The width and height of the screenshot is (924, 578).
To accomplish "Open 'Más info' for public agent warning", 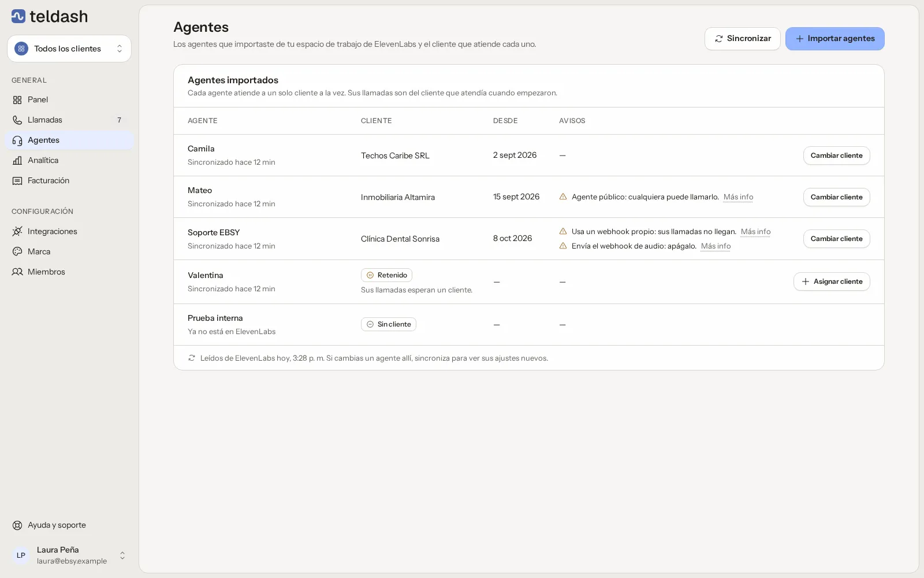I will pos(738,197).
